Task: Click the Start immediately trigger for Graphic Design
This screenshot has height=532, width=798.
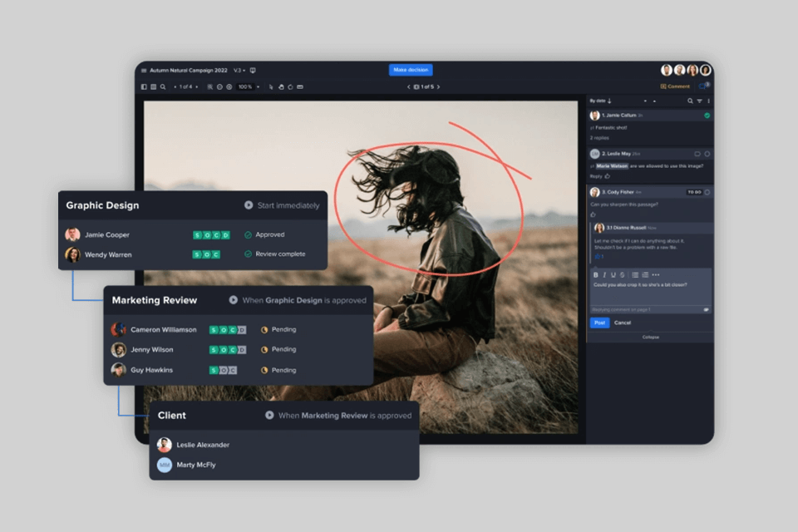Action: tap(282, 205)
